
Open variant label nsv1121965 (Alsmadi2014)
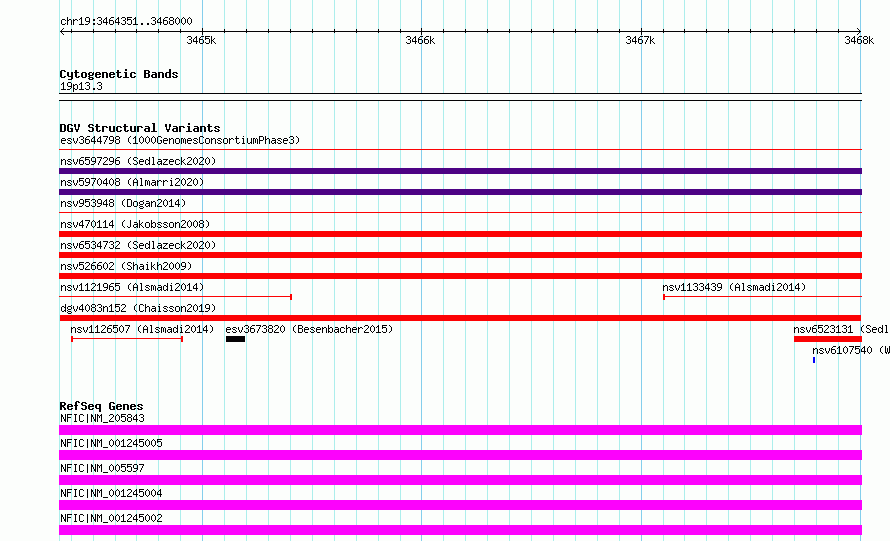[132, 287]
